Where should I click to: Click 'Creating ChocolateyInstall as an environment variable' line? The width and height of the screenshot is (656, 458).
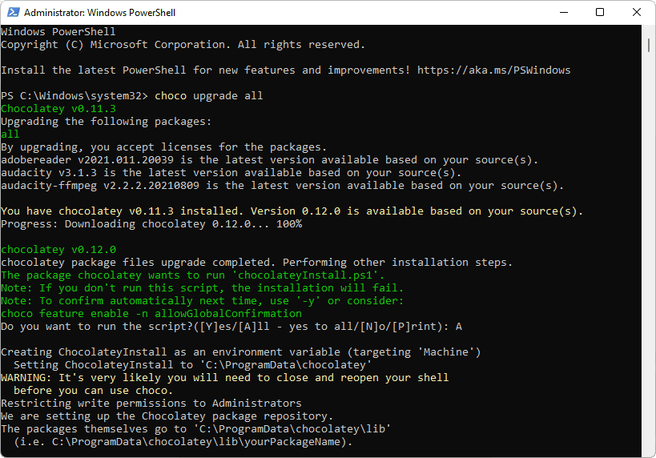click(241, 352)
